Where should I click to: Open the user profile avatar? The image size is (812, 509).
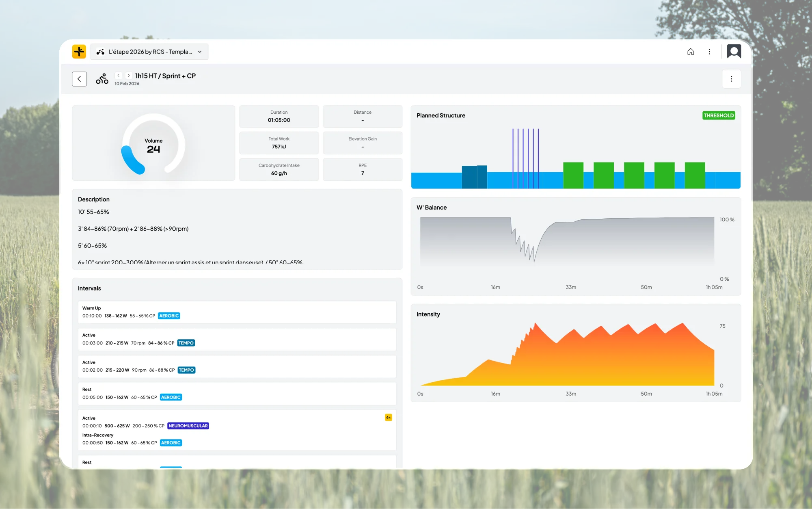[x=734, y=52]
